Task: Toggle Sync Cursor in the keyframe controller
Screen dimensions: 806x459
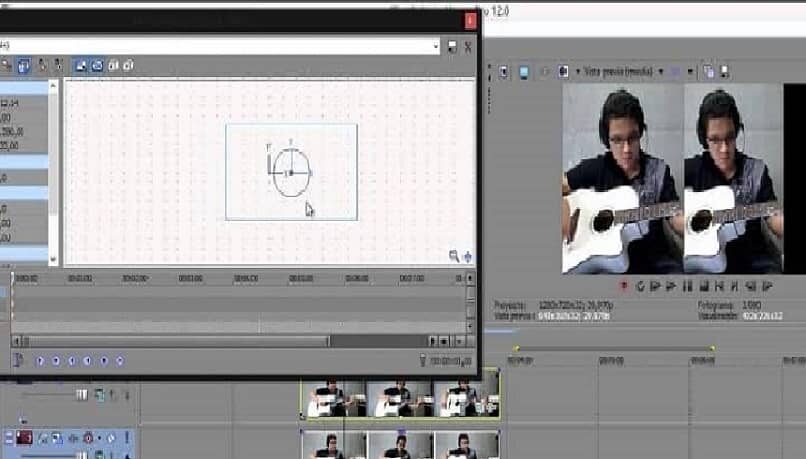Action: coord(19,360)
